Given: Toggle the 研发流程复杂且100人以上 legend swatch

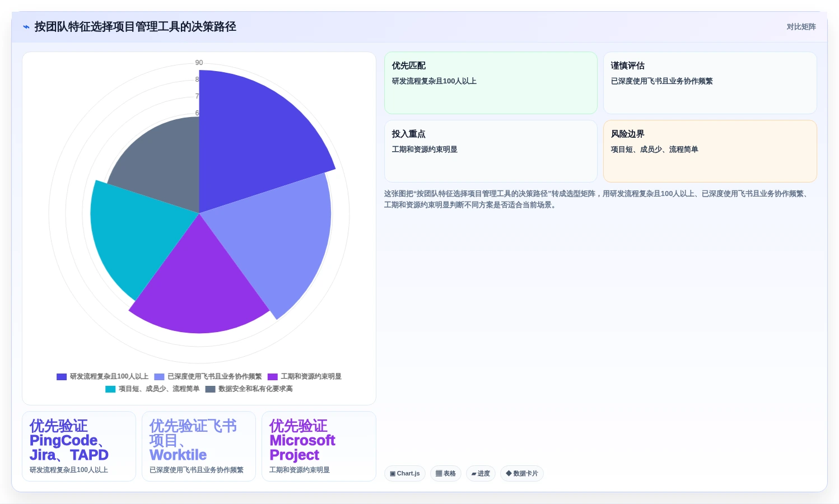Looking at the screenshot, I should click(62, 377).
